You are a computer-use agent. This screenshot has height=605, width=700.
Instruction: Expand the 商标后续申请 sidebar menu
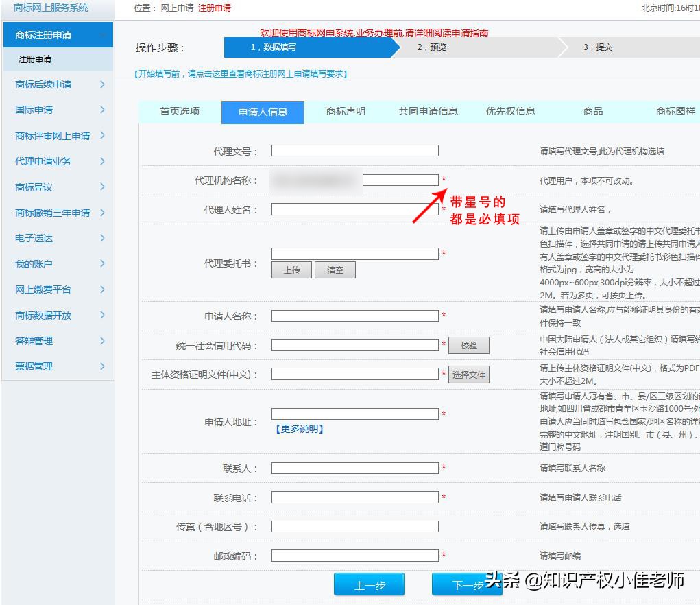click(102, 84)
